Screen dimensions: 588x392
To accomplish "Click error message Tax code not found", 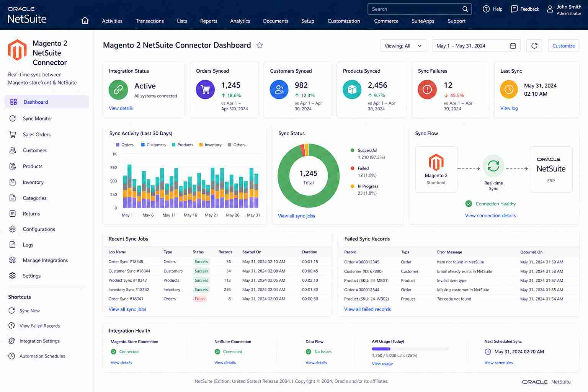I will tap(454, 299).
